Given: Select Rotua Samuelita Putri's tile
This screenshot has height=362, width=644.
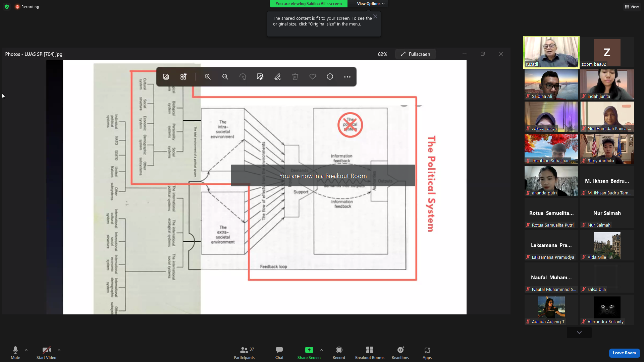Looking at the screenshot, I should [551, 213].
